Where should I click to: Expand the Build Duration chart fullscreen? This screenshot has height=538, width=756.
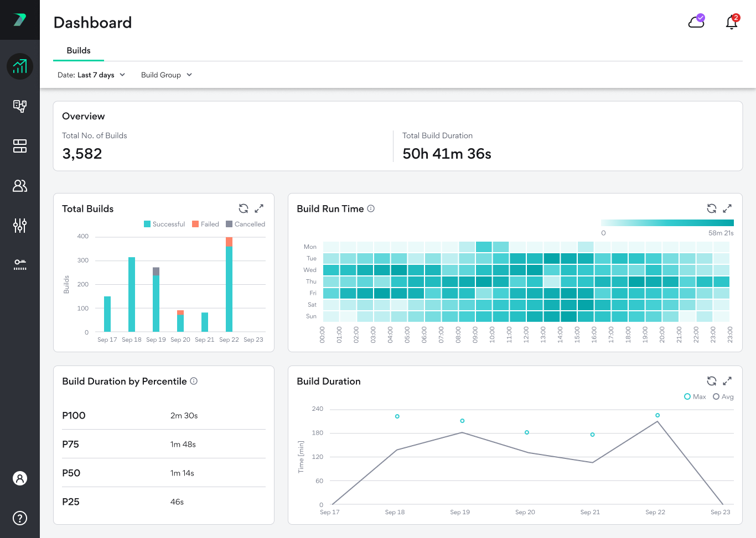[727, 381]
